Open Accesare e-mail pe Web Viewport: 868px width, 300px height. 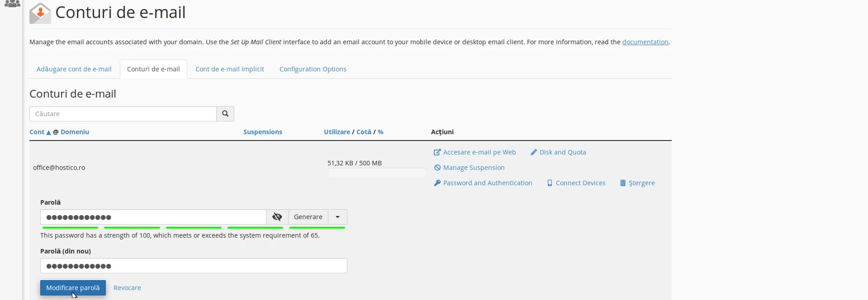click(475, 152)
